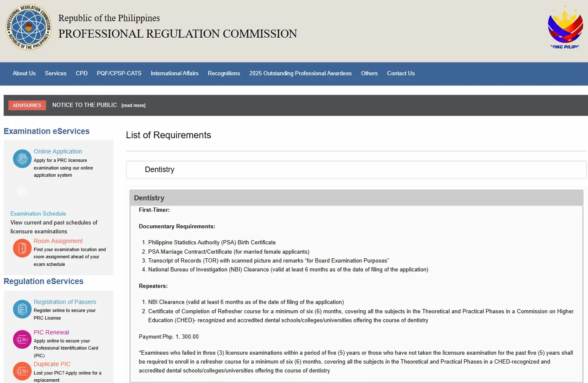
Task: Click the read more advisory link
Action: click(x=133, y=105)
